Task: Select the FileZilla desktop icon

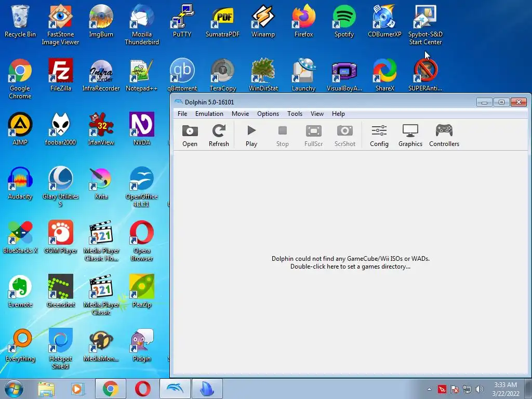Action: pyautogui.click(x=60, y=75)
